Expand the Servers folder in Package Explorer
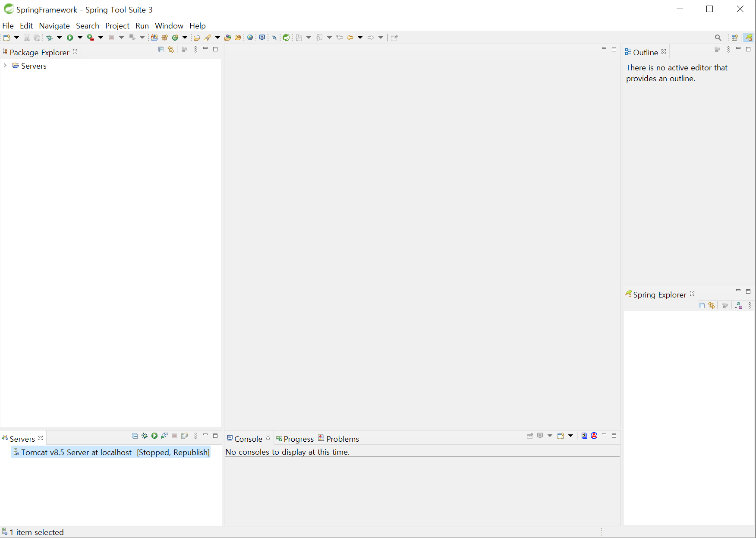The height and width of the screenshot is (538, 756). click(x=5, y=66)
